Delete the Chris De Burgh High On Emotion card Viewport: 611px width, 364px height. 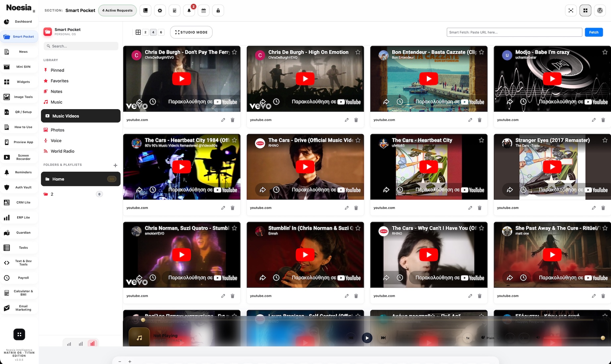pyautogui.click(x=356, y=120)
